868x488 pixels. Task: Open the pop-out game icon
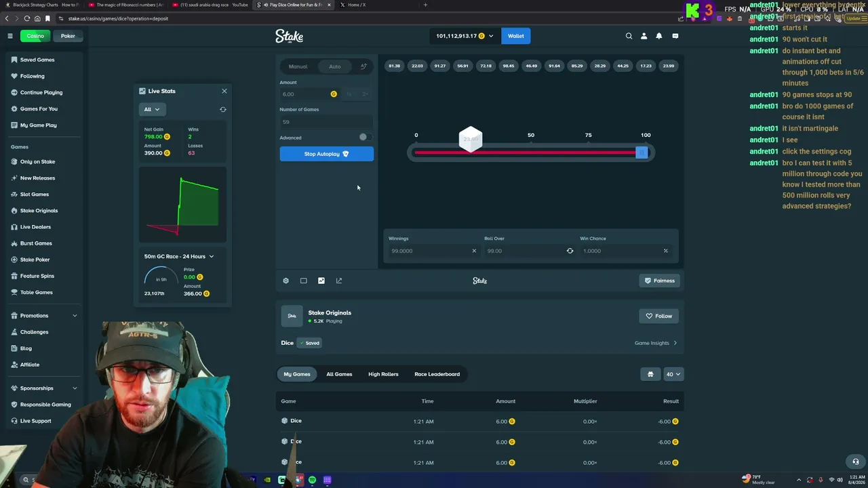(x=339, y=281)
